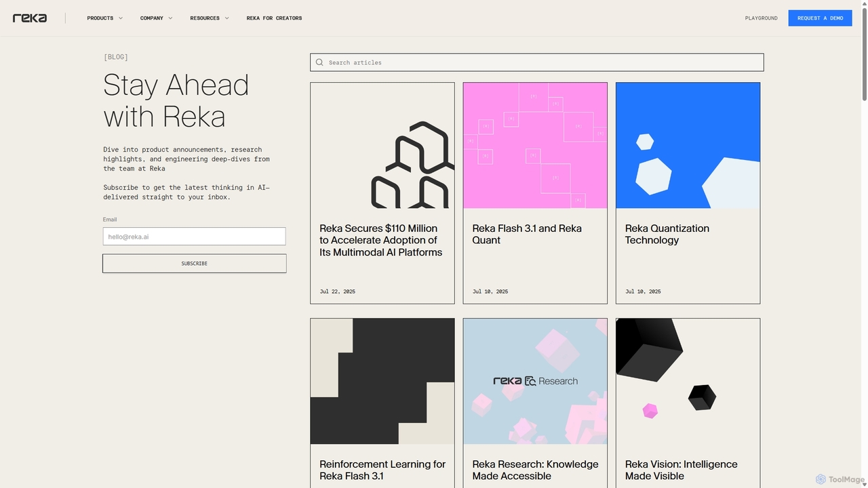
Task: Click the [BLOG] label
Action: point(116,57)
